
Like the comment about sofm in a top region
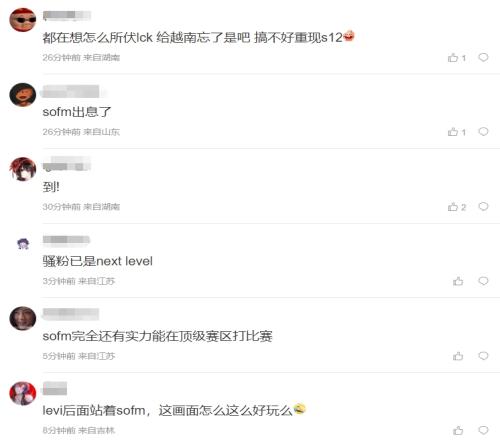click(x=458, y=356)
